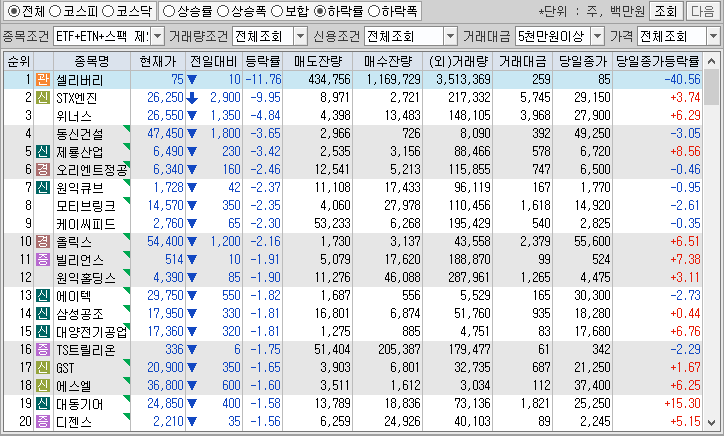Click the green corner marker on 원익홀딩스
724x436 pixels.
click(x=127, y=273)
